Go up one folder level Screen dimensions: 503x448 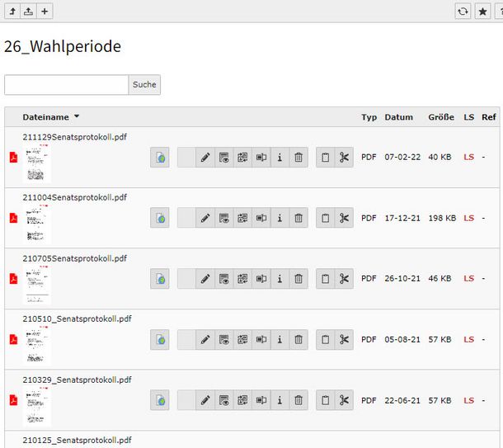(12, 11)
